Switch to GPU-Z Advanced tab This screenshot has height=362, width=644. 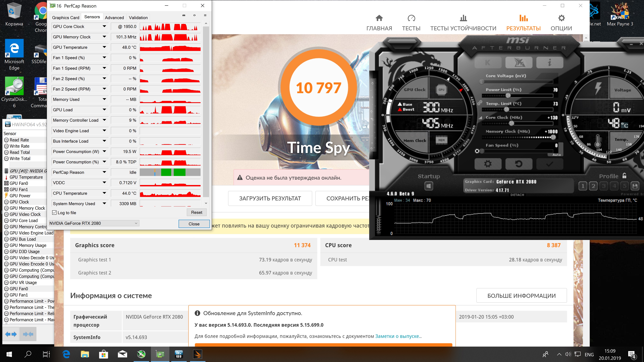point(114,17)
